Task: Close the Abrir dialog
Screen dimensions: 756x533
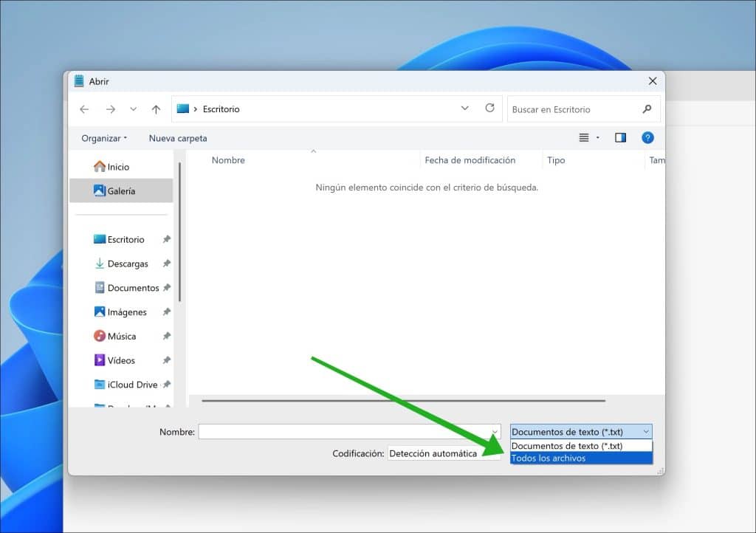Action: 653,81
